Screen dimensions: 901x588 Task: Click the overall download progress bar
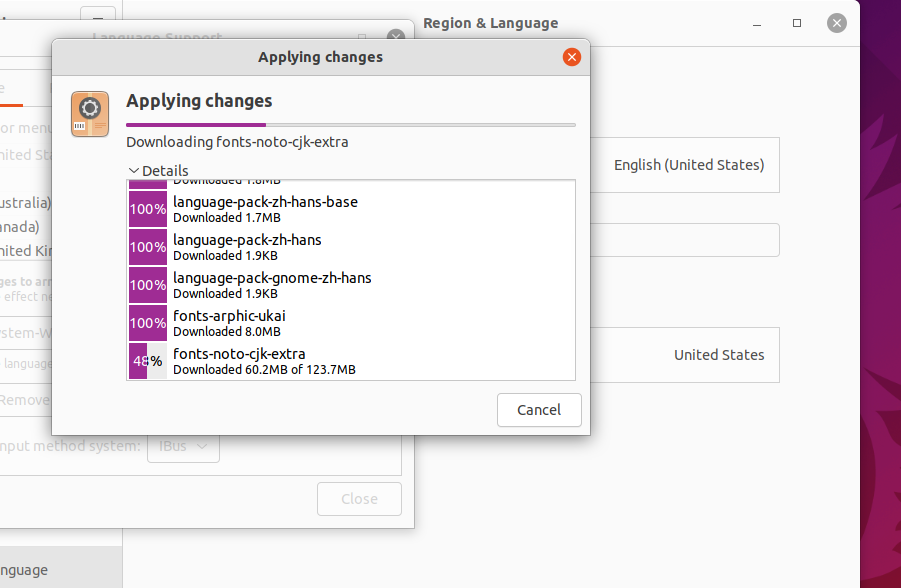point(351,125)
